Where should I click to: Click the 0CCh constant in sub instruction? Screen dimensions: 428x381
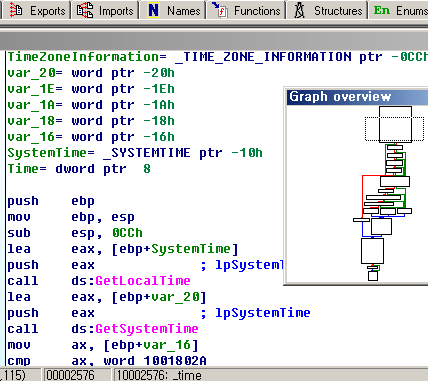[x=127, y=233]
